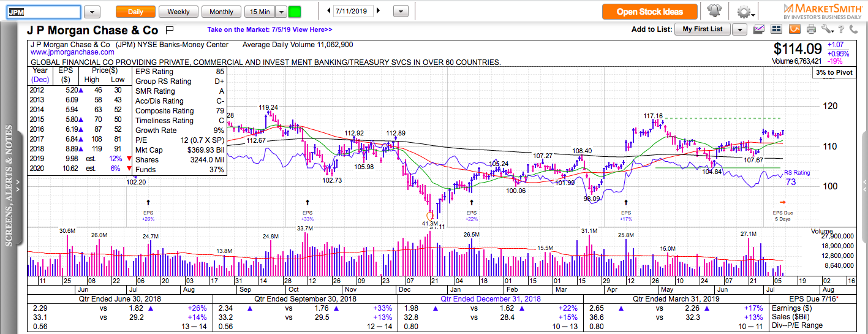Open the chart view icon beside list dropdown
868x334 pixels.
(x=760, y=29)
